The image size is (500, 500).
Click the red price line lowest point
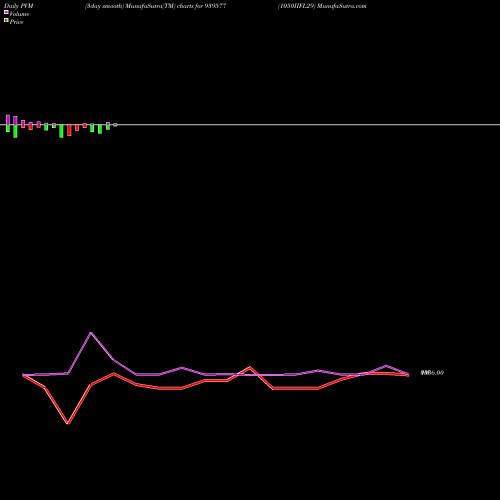tap(68, 423)
